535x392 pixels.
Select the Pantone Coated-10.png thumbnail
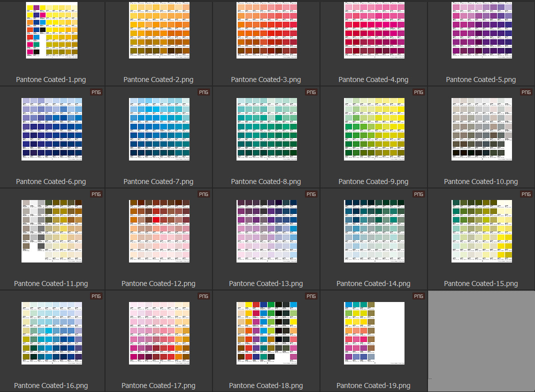point(482,129)
